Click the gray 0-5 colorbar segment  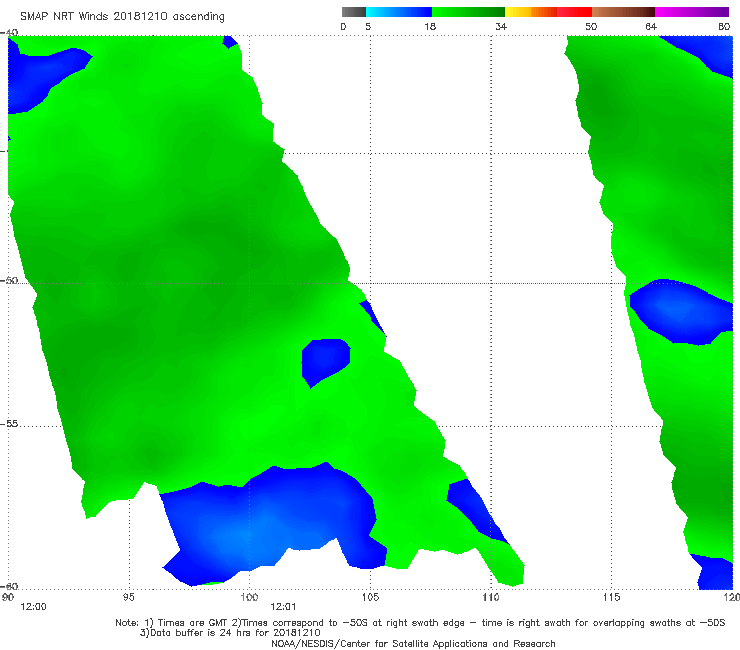(354, 12)
